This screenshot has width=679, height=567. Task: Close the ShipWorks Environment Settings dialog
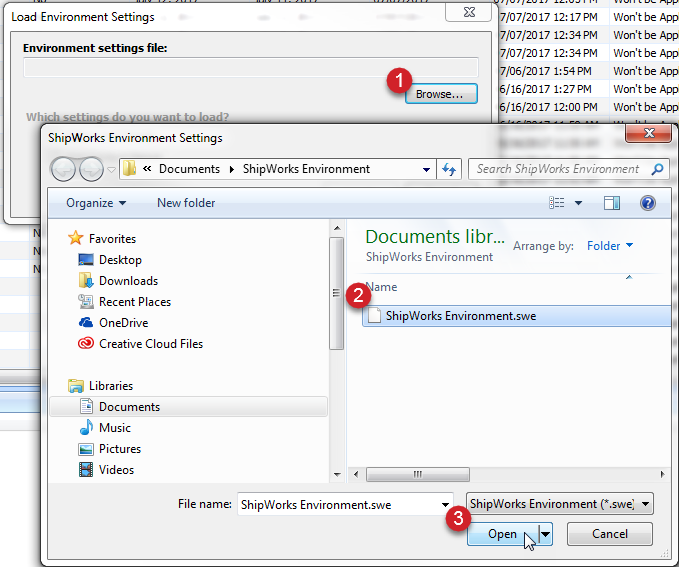(649, 133)
